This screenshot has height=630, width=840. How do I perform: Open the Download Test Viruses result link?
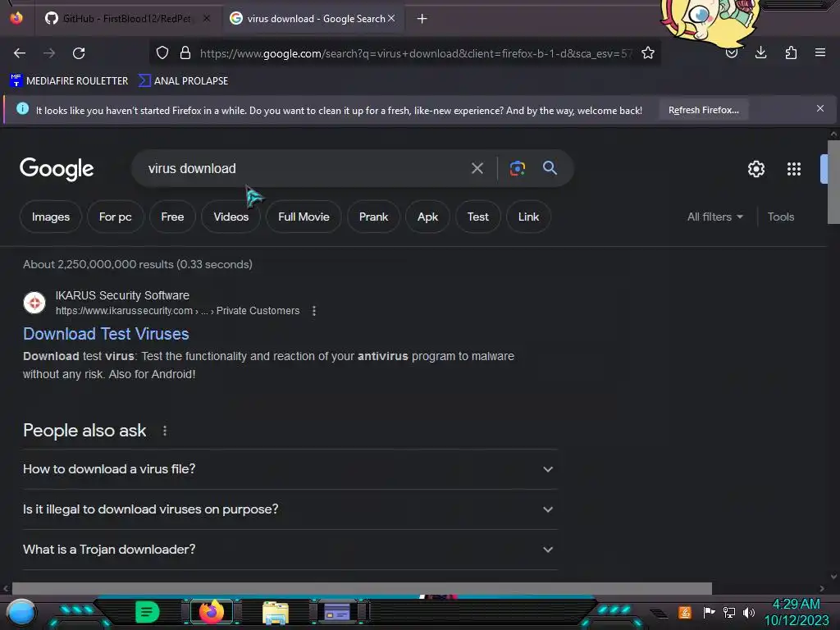tap(106, 334)
